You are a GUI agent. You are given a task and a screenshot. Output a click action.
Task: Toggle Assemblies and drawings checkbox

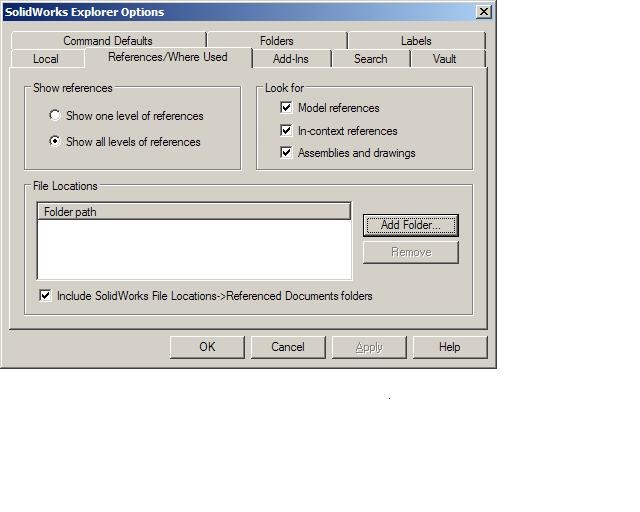coord(286,153)
